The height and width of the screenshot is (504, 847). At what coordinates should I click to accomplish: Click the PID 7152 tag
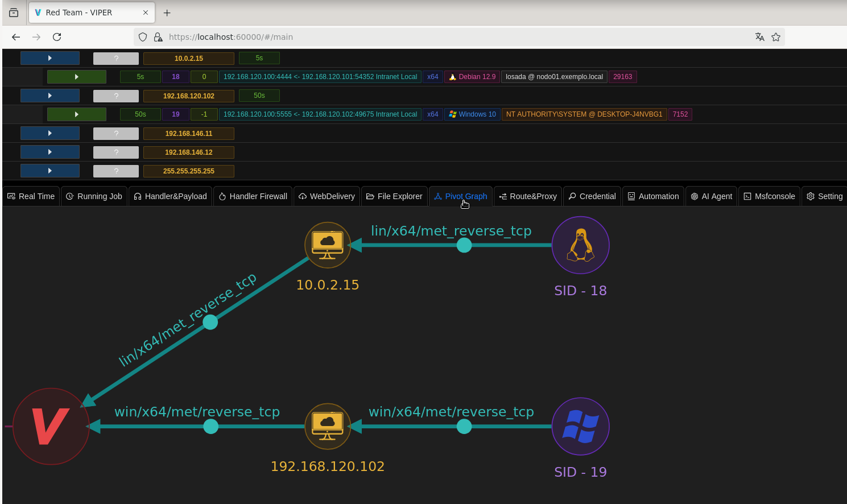tap(680, 114)
